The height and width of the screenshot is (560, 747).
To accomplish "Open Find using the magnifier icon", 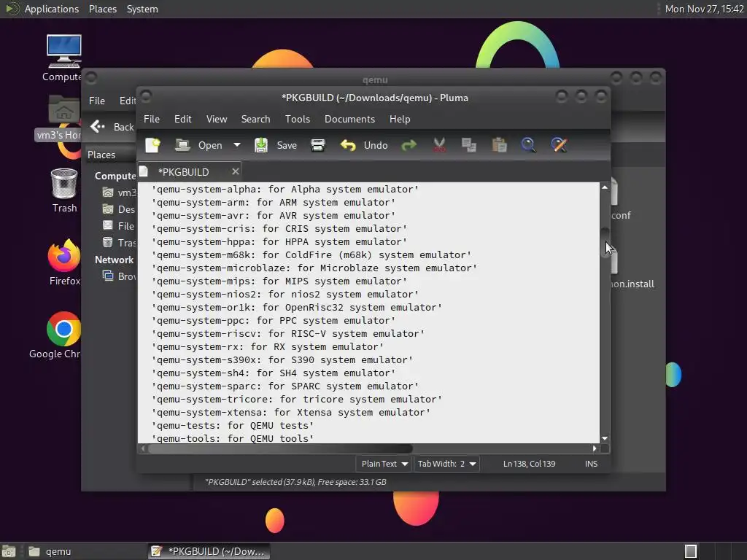I will coord(528,145).
